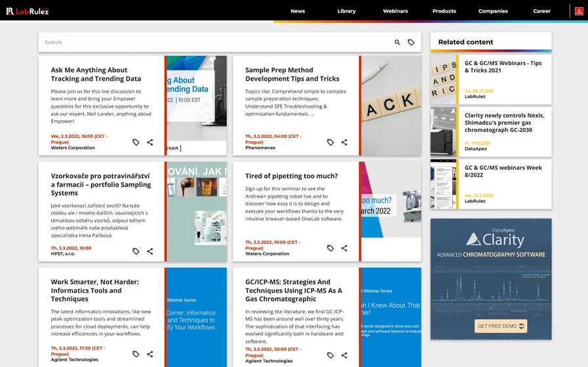Click date Tu, 28.12.2021
This screenshot has height=367, width=588.
click(x=479, y=91)
